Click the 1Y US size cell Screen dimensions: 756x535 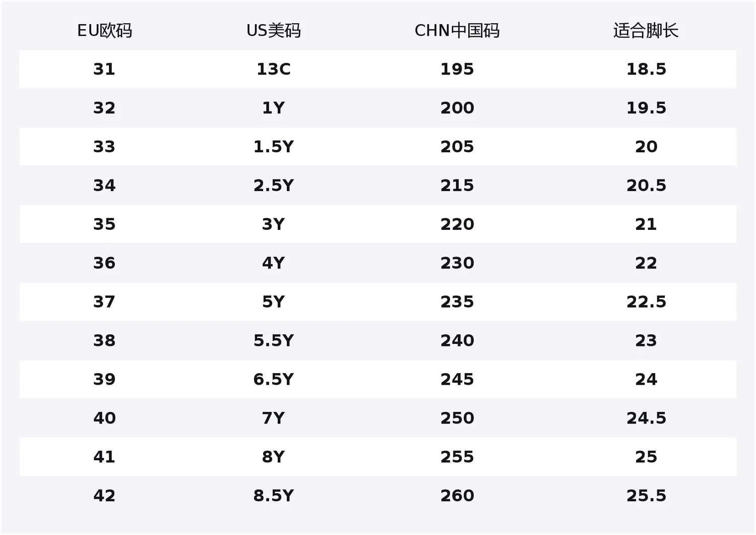coord(273,108)
